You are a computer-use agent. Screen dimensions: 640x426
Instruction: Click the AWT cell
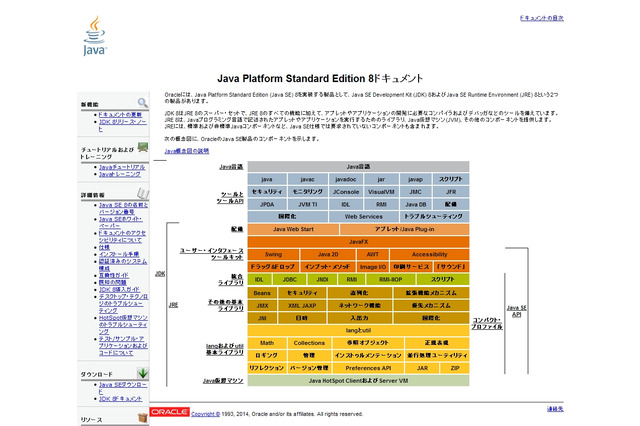coord(373,255)
